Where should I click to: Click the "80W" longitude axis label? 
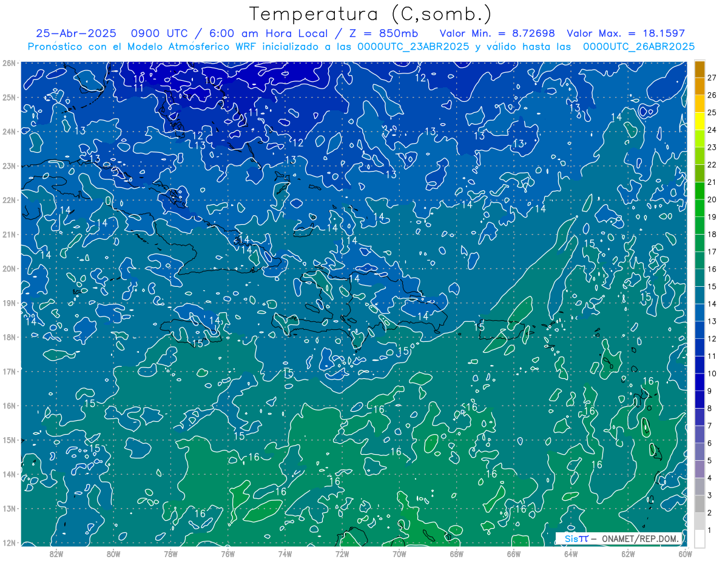(113, 553)
